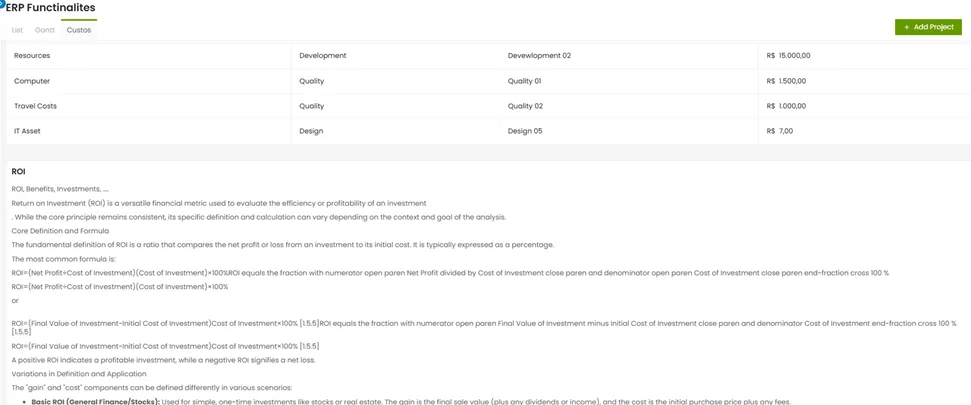Click the R$ 7,00 amount
The image size is (971, 405).
[780, 131]
